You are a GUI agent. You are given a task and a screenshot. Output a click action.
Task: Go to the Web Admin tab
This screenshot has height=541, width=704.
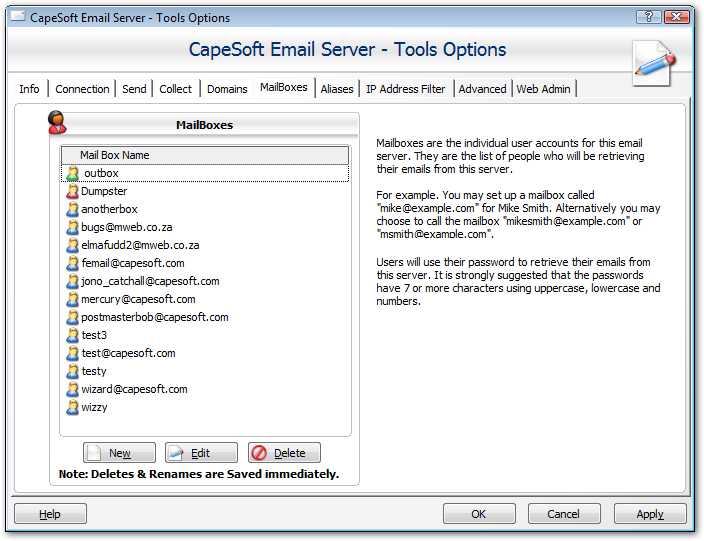point(543,89)
